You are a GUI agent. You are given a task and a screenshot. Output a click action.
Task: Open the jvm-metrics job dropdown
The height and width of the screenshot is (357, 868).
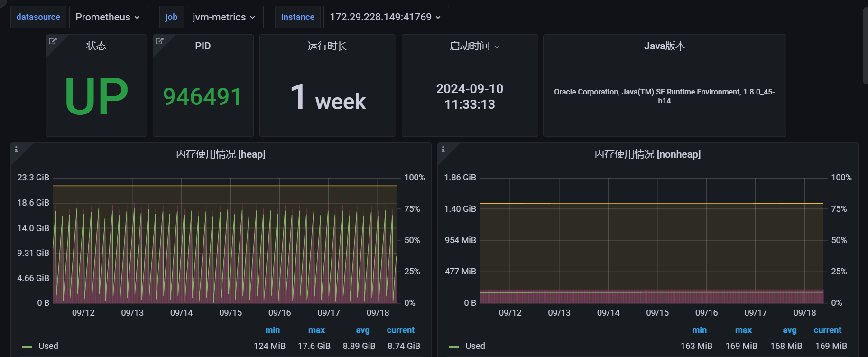tap(225, 17)
